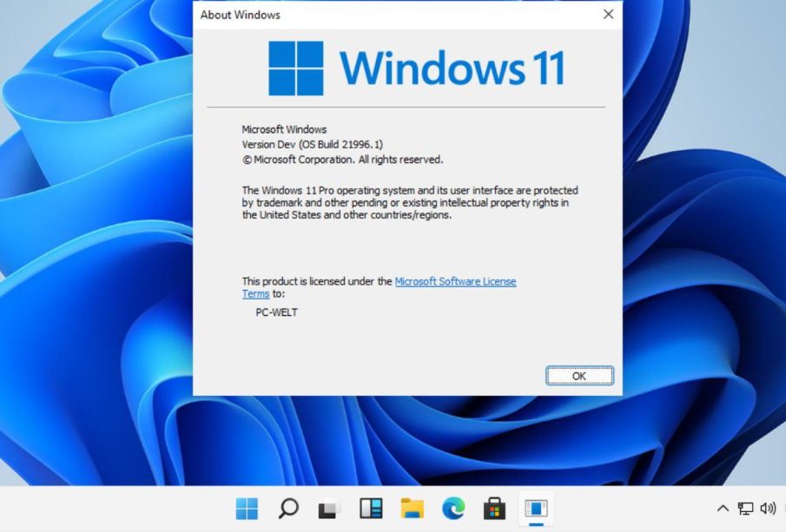
Task: Open the Start menu from taskbar
Action: pos(247,509)
